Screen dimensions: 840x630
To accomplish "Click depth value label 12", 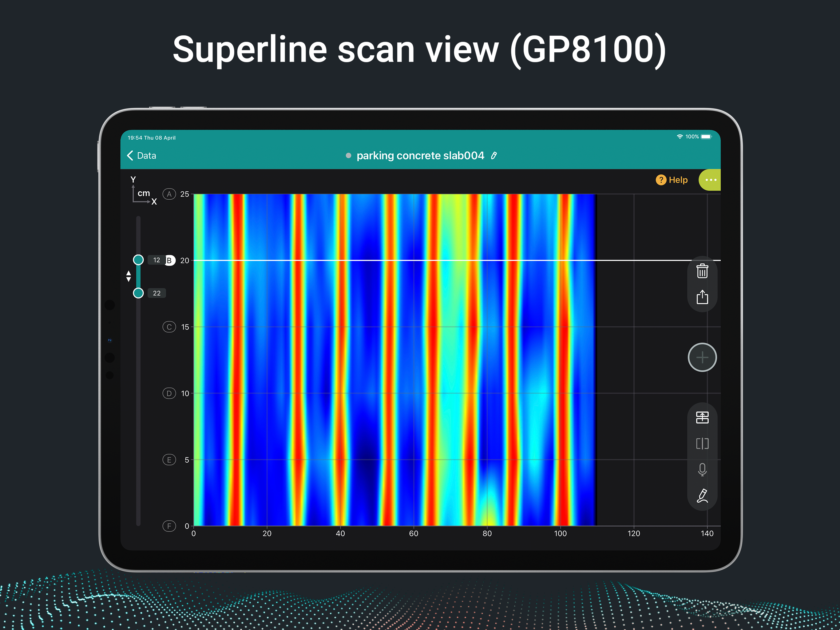I will (x=157, y=260).
